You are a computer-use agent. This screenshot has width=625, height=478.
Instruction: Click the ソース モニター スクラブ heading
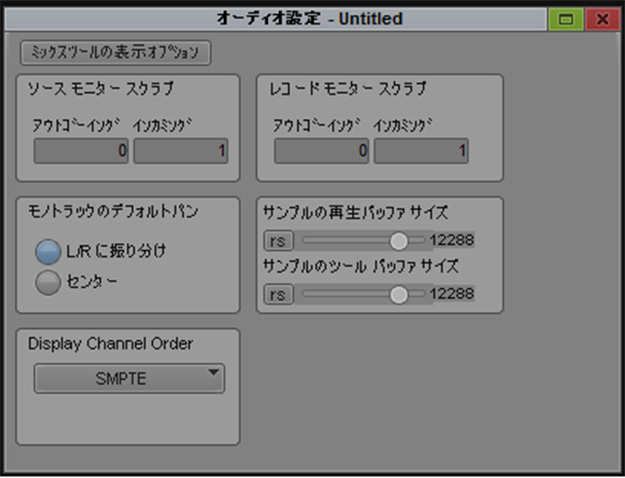pos(101,89)
